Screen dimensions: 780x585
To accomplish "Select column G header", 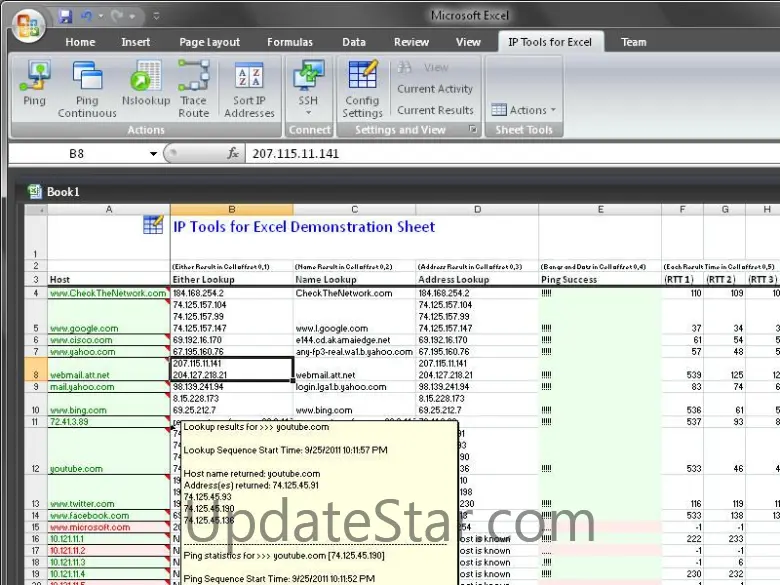I will tap(724, 210).
